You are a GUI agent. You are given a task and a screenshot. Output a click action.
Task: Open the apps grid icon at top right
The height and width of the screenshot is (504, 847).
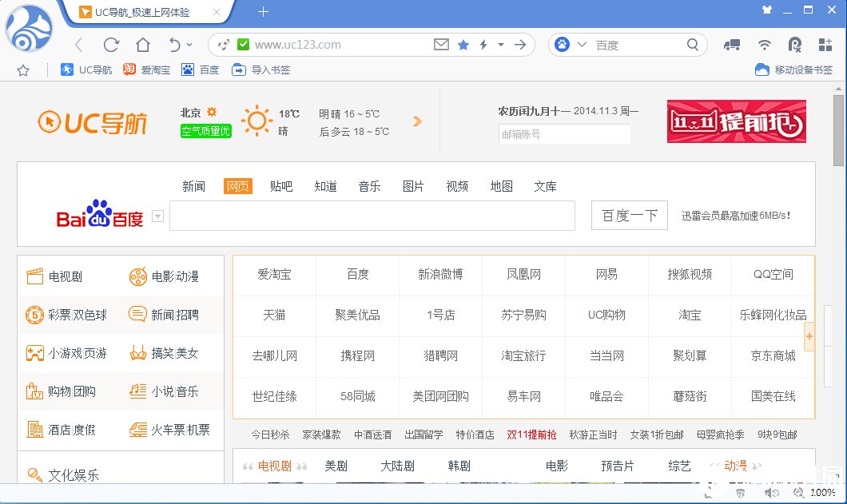(823, 46)
